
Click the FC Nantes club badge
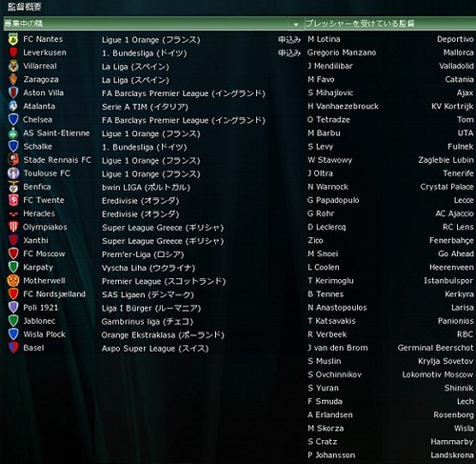click(x=13, y=39)
